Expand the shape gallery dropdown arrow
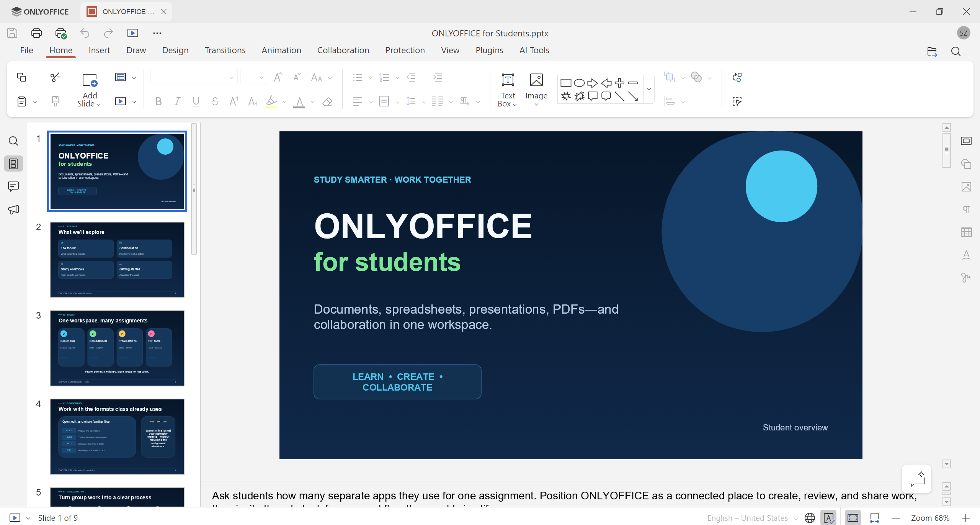Screen dimensions: 980x525 pyautogui.click(x=649, y=89)
